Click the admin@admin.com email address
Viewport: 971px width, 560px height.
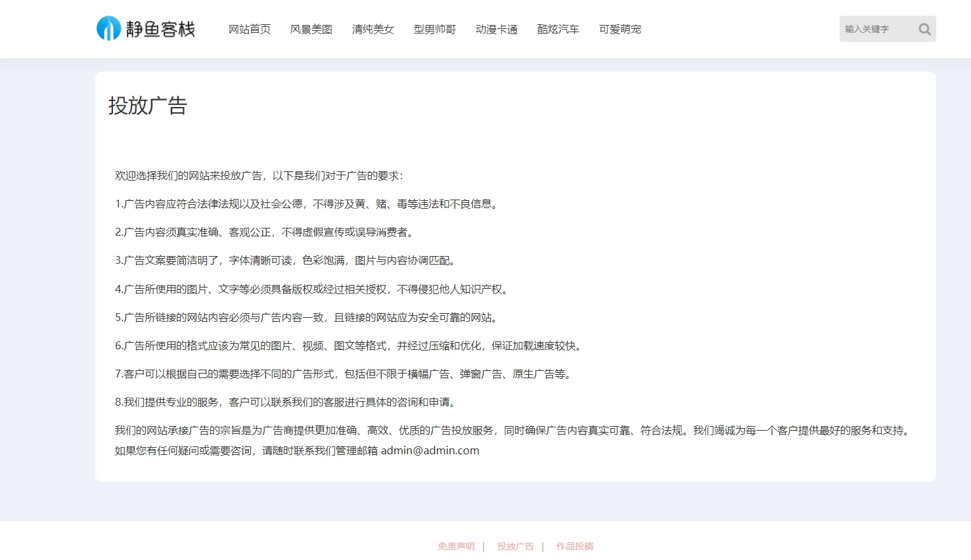tap(430, 450)
